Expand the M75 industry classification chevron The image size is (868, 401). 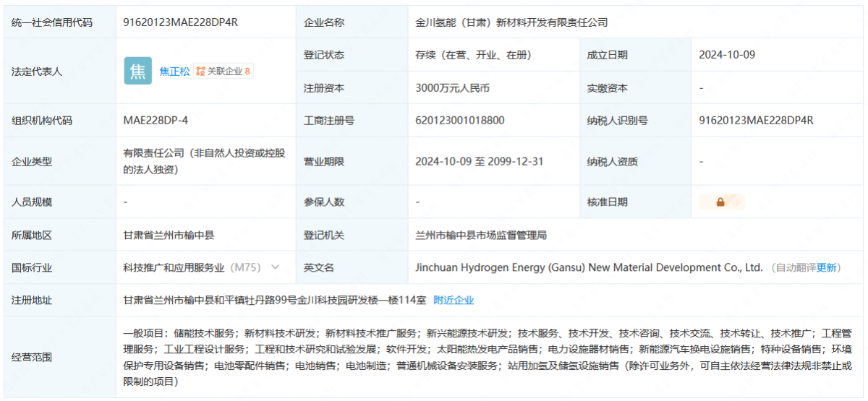point(275,267)
